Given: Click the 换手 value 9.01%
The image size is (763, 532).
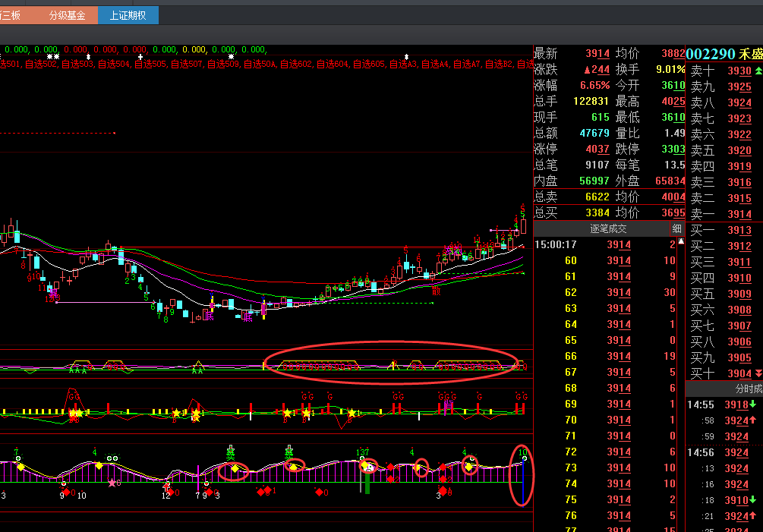Looking at the screenshot, I should click(x=670, y=70).
